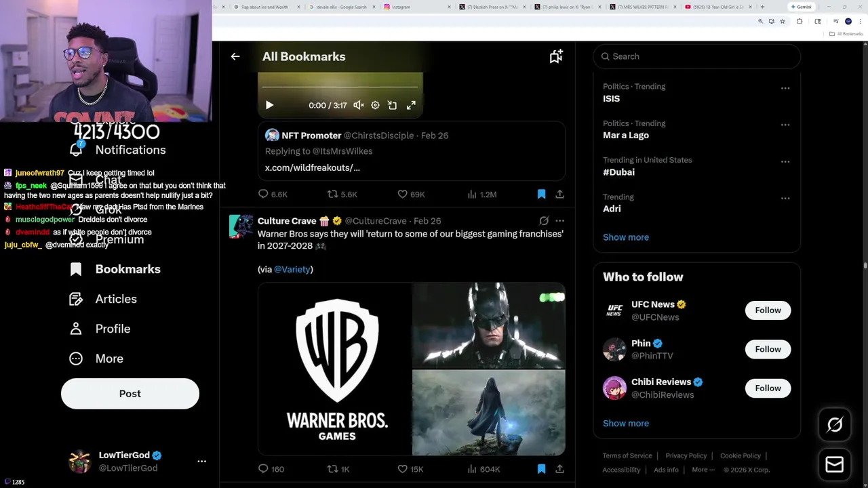The image size is (868, 488).
Task: Follow UFC News
Action: pos(768,310)
